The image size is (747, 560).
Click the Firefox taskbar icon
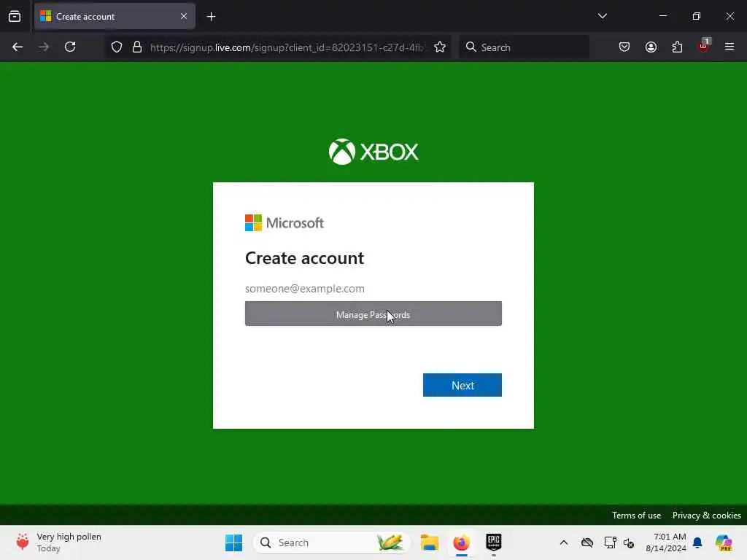(461, 542)
